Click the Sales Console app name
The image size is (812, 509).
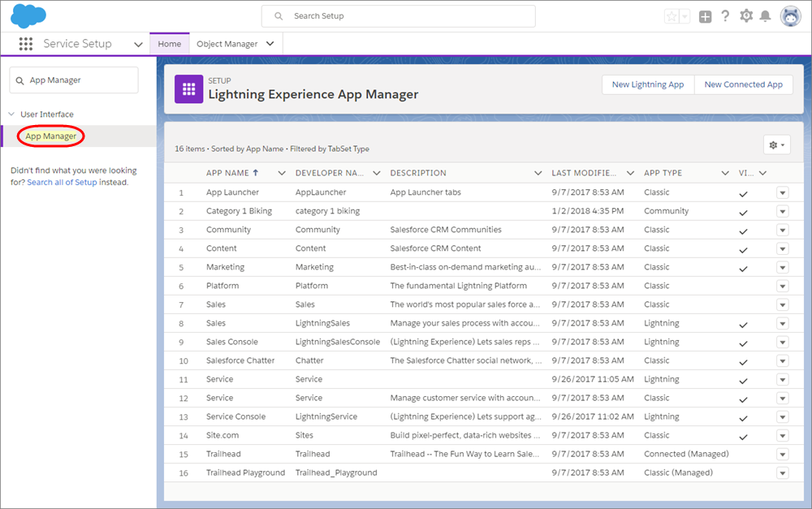point(232,342)
